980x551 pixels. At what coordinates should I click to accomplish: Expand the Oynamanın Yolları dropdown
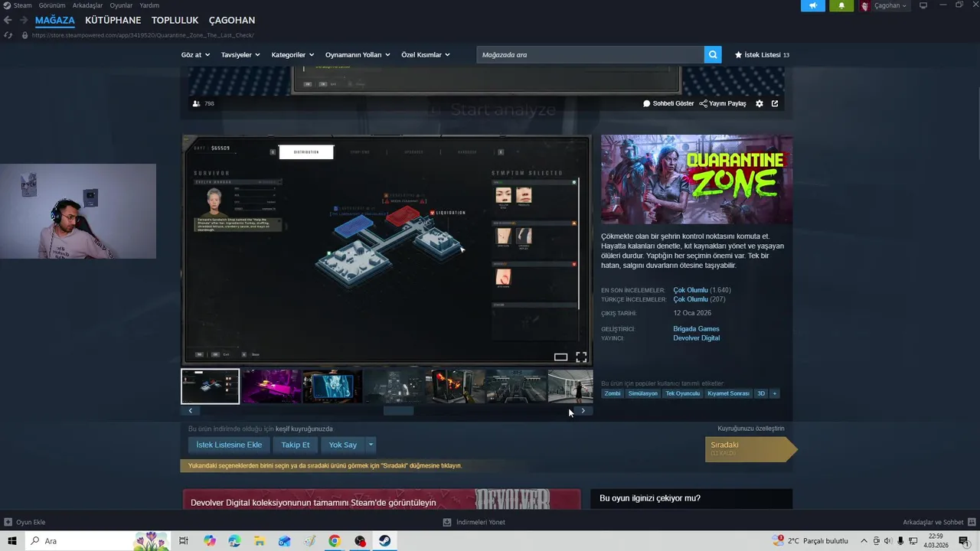[358, 55]
